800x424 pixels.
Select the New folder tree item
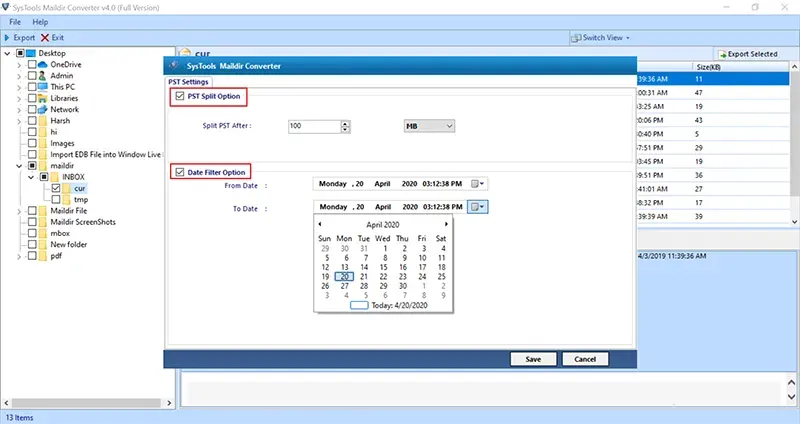point(68,244)
